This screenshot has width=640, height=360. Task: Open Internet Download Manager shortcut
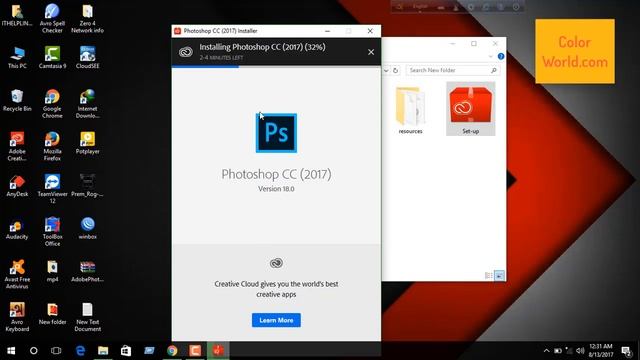(87, 104)
